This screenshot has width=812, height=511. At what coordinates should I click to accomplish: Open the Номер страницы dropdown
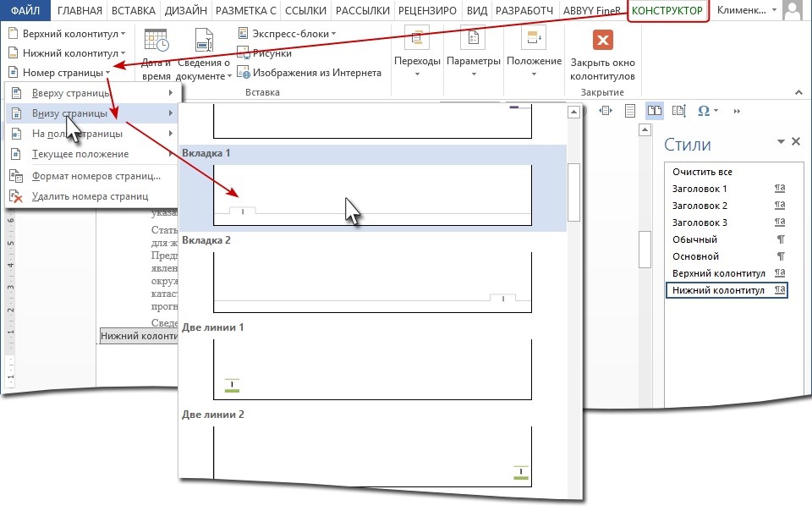tap(59, 73)
